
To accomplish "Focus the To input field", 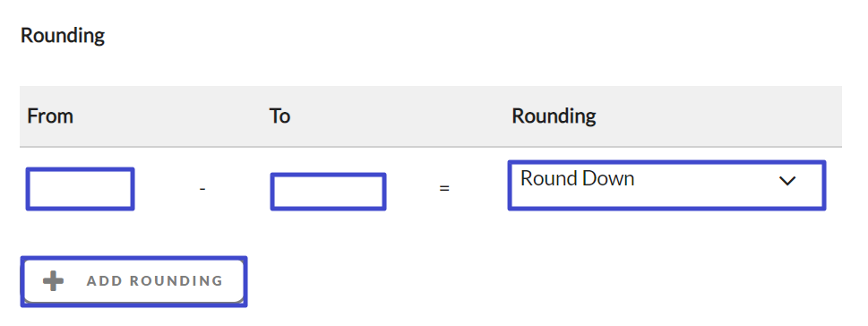I will pyautogui.click(x=328, y=192).
